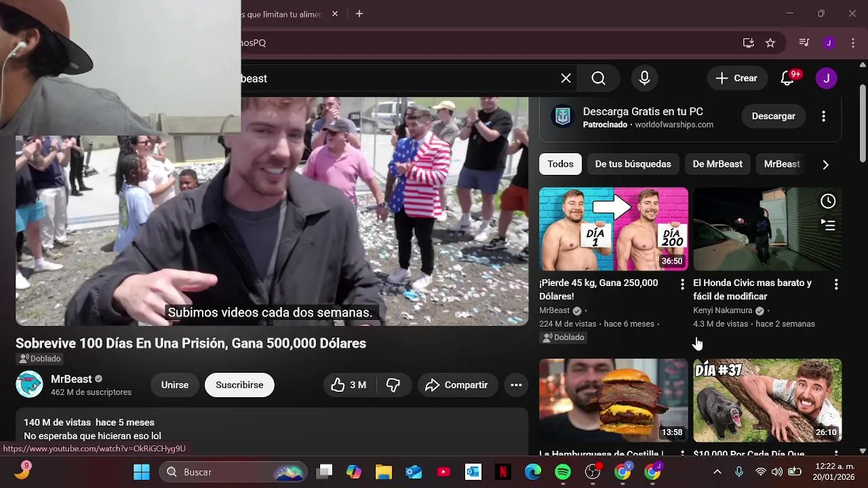868x488 pixels.
Task: Close the current browser tab
Action: click(335, 14)
